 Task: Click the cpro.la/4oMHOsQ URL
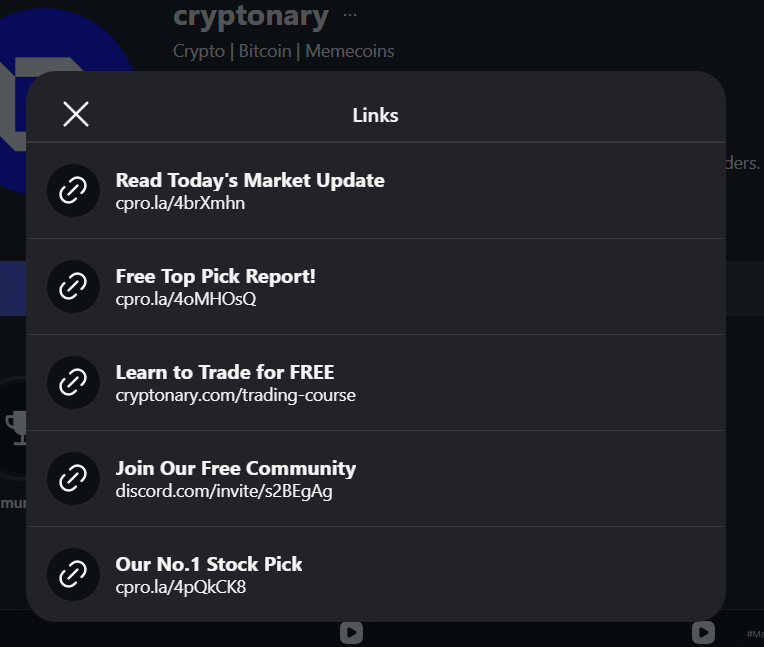coord(186,299)
